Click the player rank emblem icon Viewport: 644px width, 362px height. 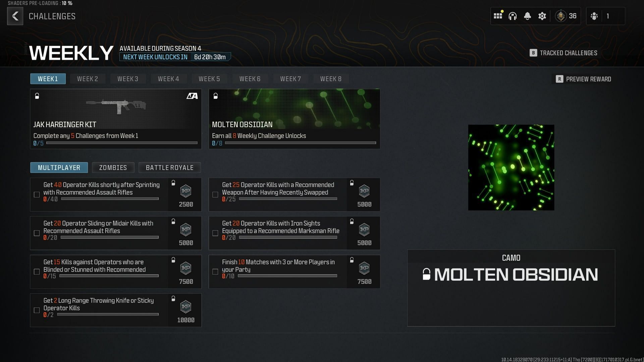[561, 16]
